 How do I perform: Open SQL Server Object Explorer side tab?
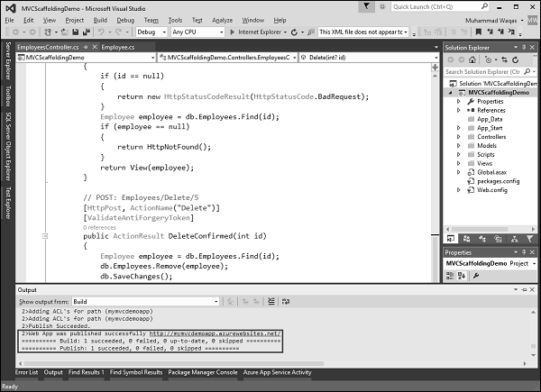click(8, 147)
